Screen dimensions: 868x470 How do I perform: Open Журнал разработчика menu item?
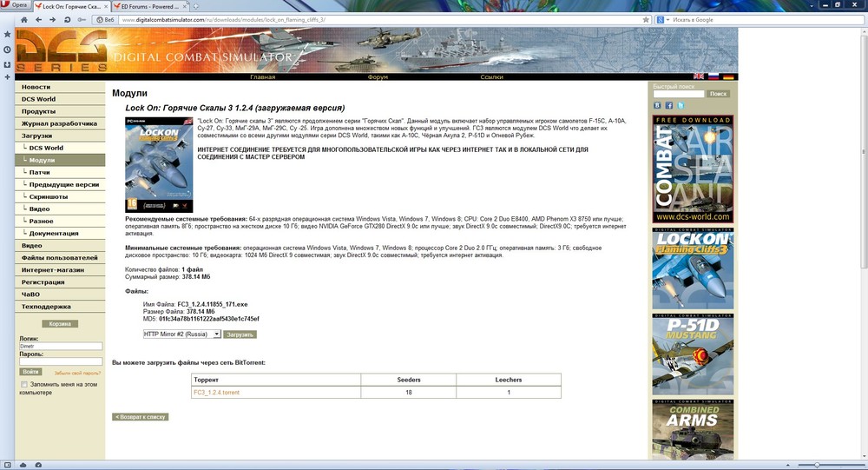point(61,123)
